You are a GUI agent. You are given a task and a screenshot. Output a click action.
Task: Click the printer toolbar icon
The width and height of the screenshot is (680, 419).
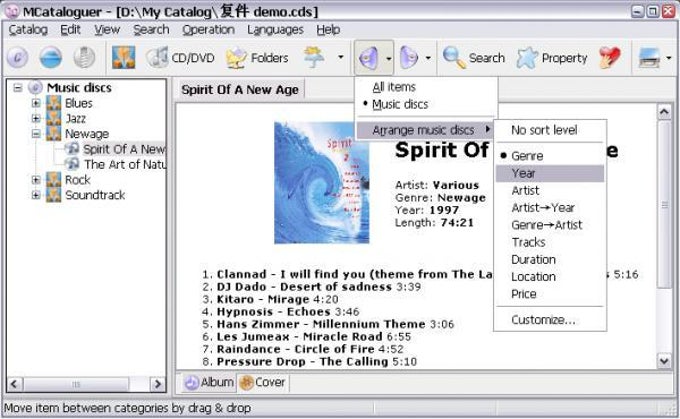[649, 58]
